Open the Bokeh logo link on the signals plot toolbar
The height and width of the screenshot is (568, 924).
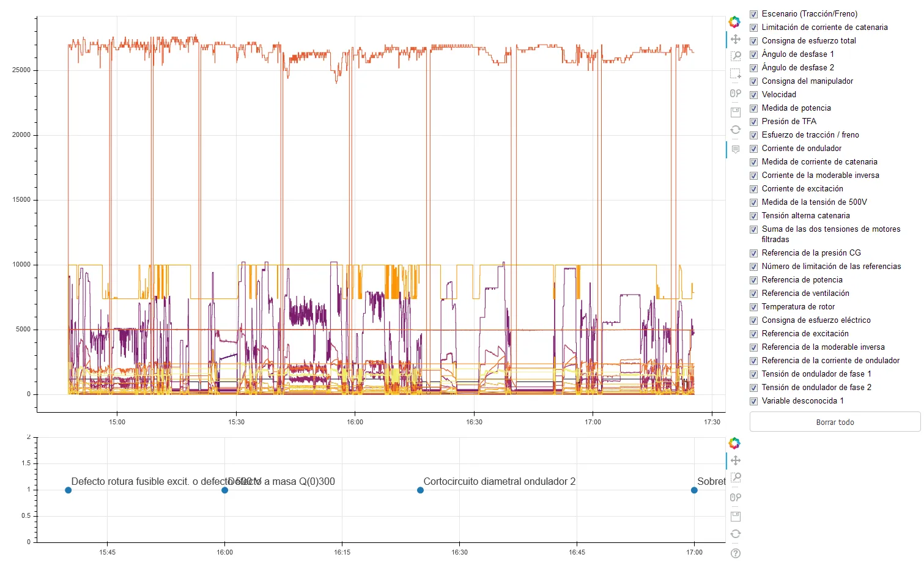click(734, 22)
